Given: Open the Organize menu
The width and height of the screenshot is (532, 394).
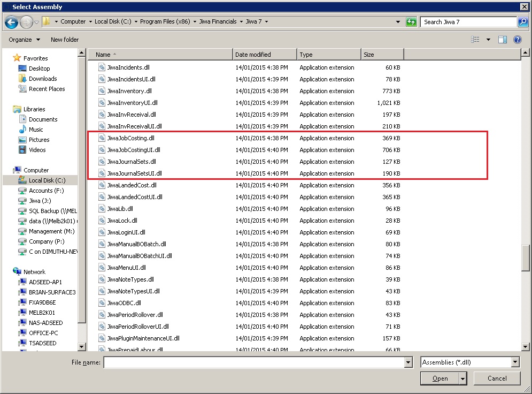Looking at the screenshot, I should click(24, 40).
